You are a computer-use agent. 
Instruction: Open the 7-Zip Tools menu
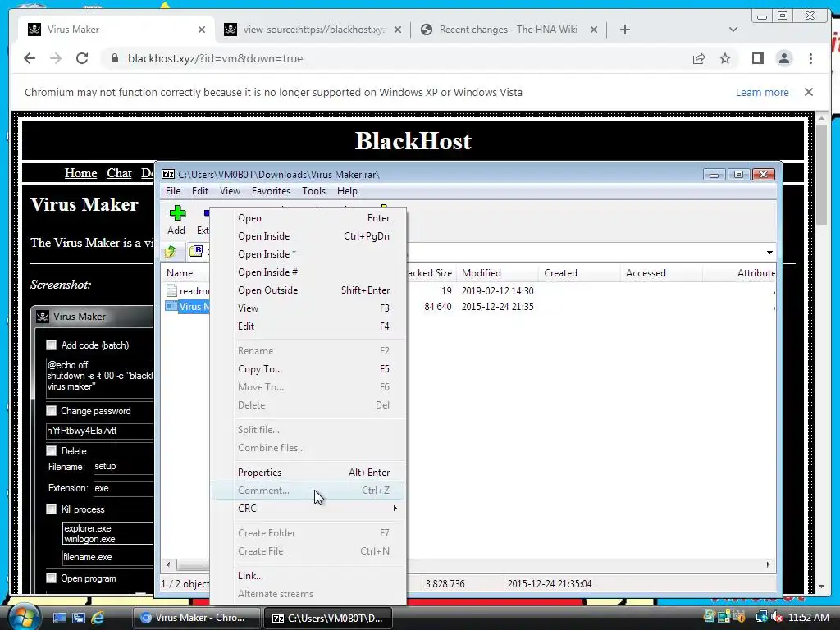pos(313,191)
